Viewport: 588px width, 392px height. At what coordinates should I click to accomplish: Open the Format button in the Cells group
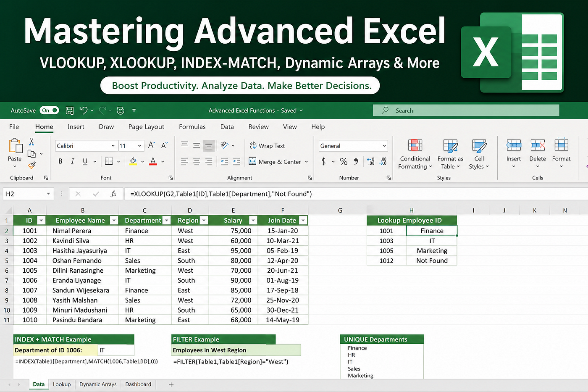click(561, 154)
